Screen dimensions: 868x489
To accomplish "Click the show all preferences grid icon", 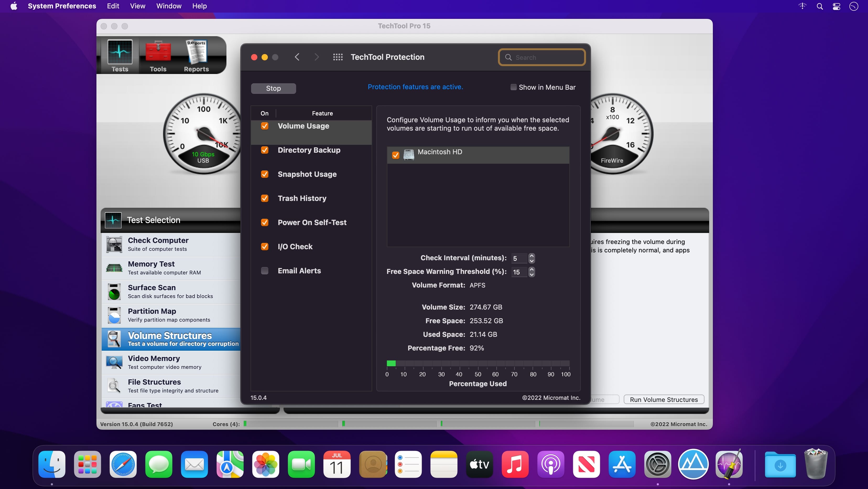I will point(338,57).
